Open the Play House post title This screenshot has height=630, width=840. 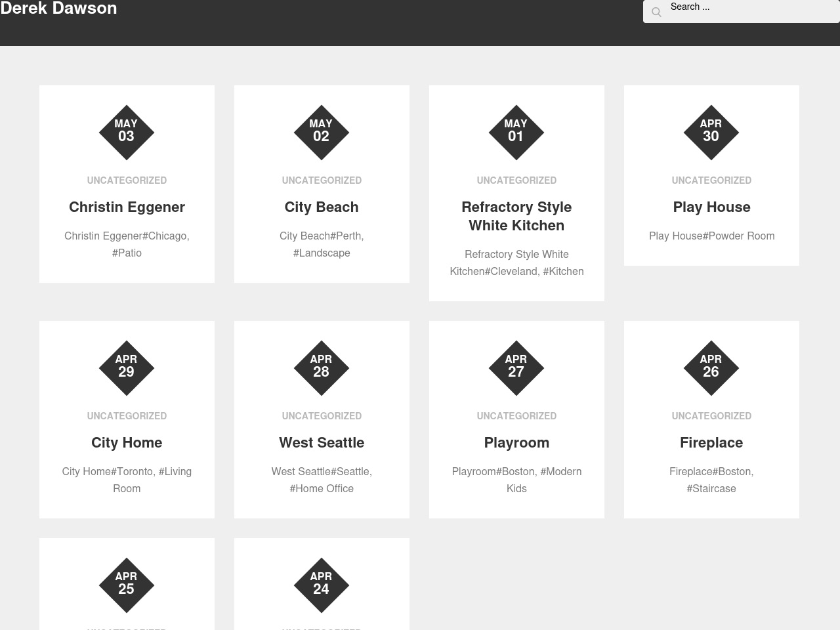[x=711, y=207]
